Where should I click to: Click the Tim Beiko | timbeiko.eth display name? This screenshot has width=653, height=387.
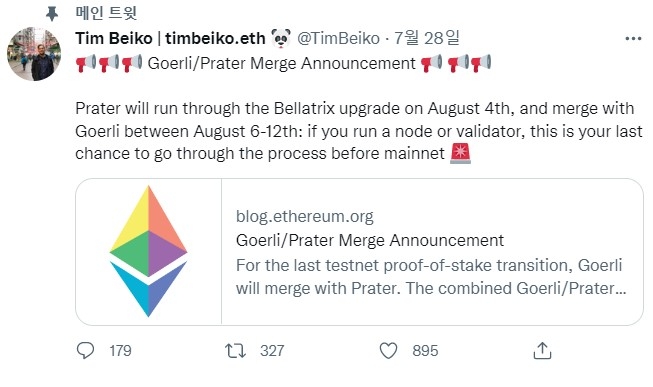pos(170,38)
